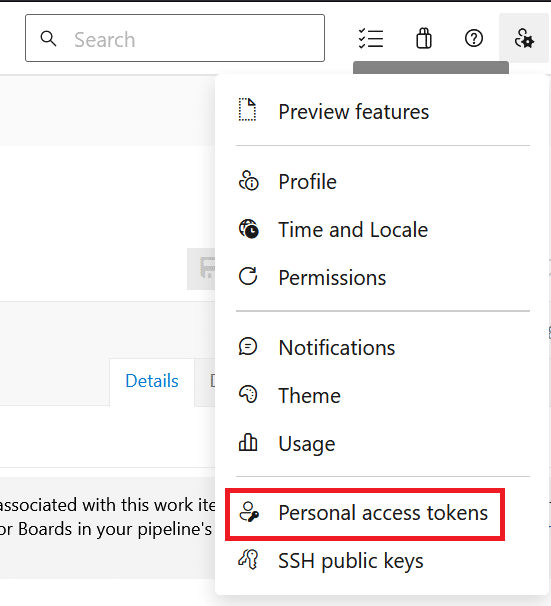The height and width of the screenshot is (606, 551).
Task: Click the SSH public keys icon
Action: tap(248, 560)
